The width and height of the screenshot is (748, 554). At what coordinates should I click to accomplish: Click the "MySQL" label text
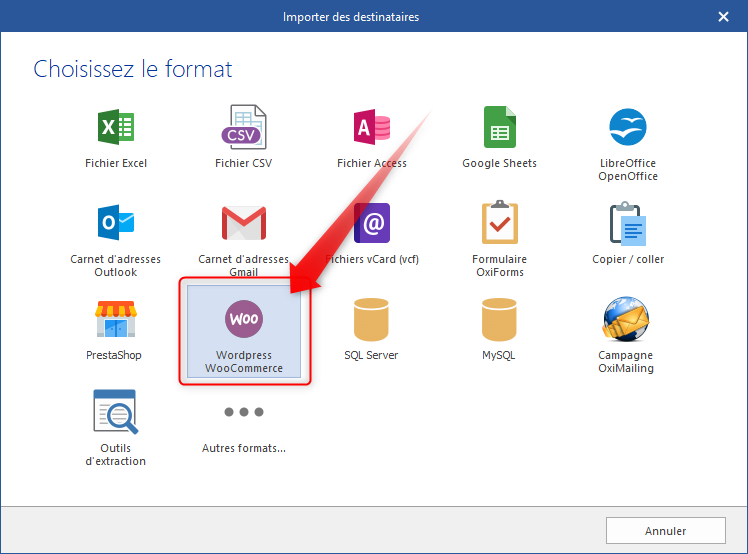499,355
